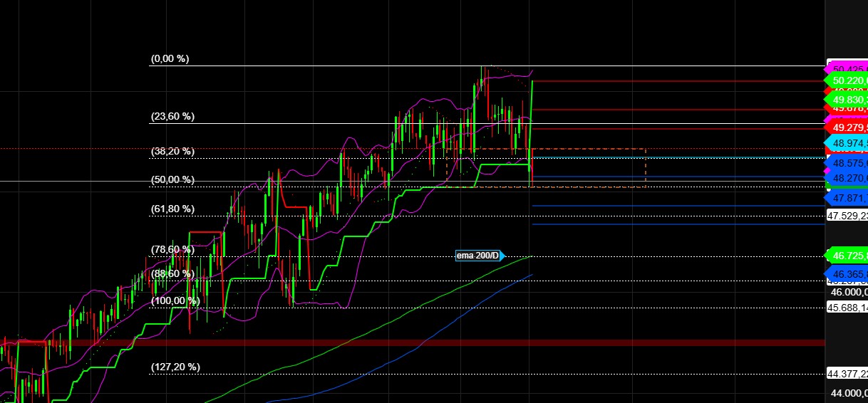Image resolution: width=868 pixels, height=403 pixels.
Task: Click the white 47.529 price axis label
Action: click(x=847, y=215)
